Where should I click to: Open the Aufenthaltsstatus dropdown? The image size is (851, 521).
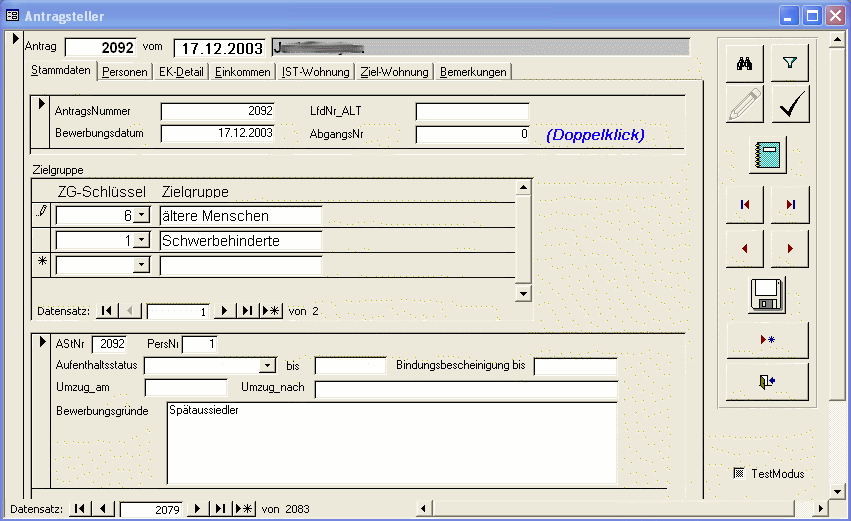tap(267, 366)
